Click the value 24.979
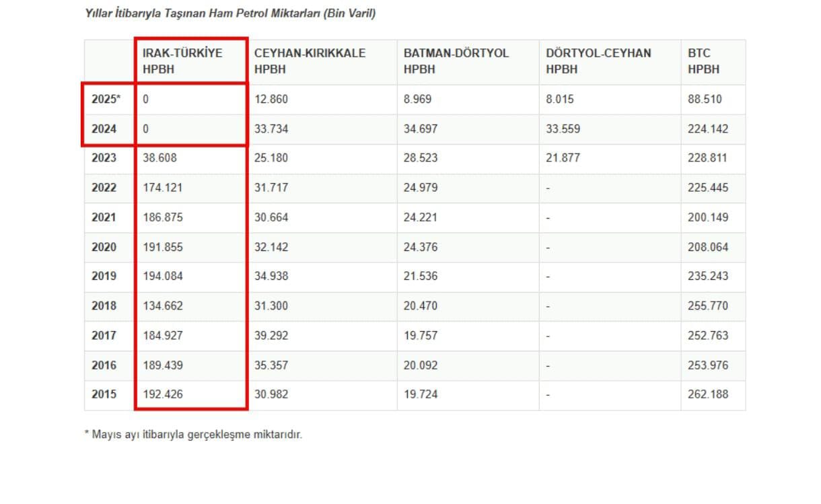821x504 pixels. pos(421,188)
